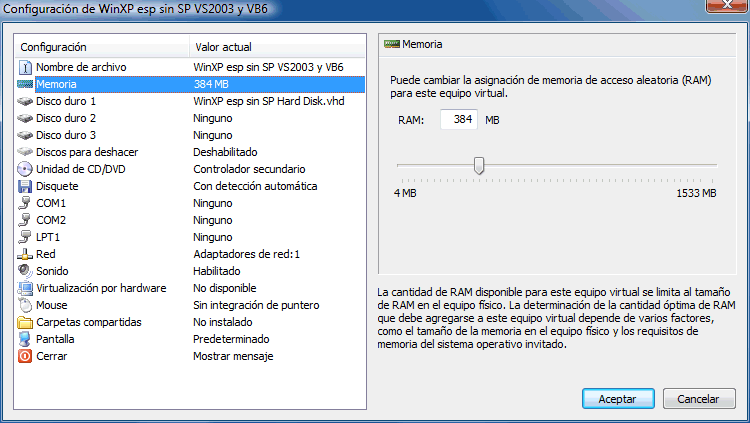
Task: Click the Carpetas compartidas folder icon
Action: pyautogui.click(x=25, y=322)
